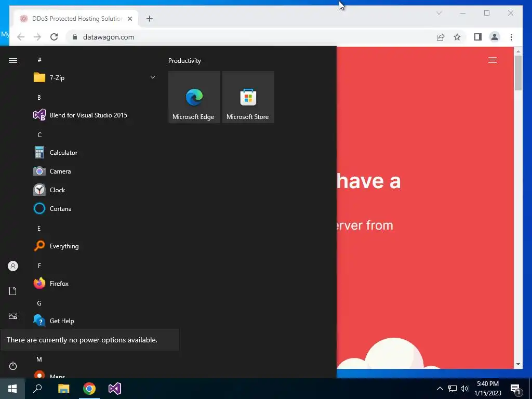Open File Explorer from taskbar
532x399 pixels.
coord(63,389)
